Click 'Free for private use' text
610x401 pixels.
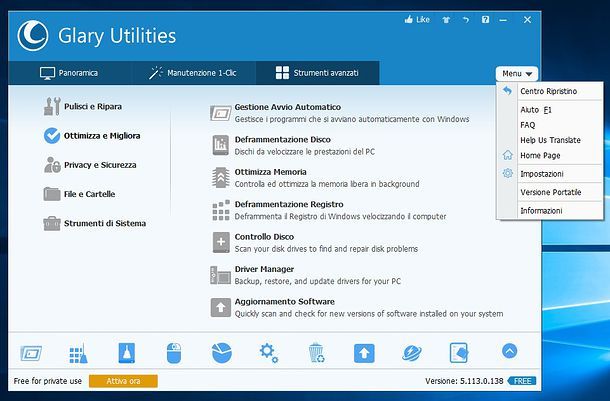pyautogui.click(x=47, y=381)
